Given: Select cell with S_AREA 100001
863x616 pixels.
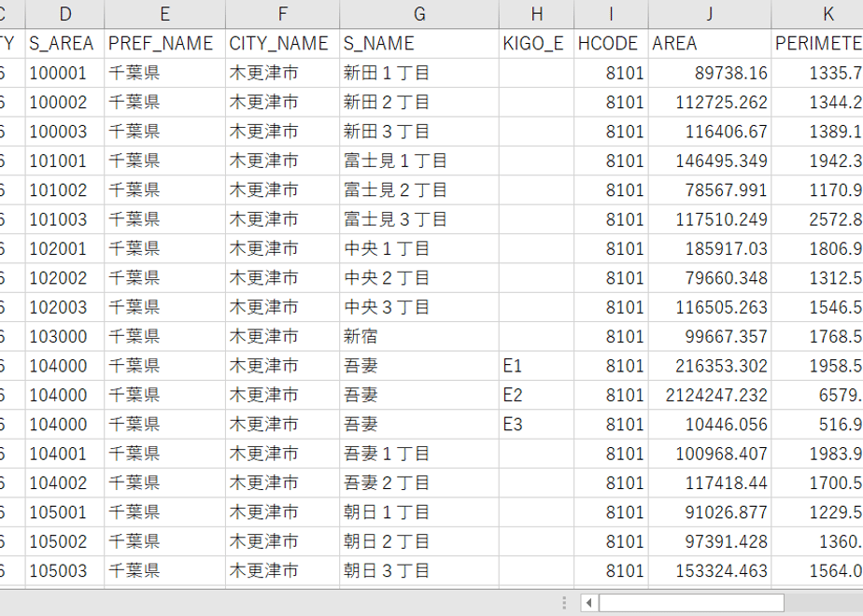Looking at the screenshot, I should [x=65, y=73].
